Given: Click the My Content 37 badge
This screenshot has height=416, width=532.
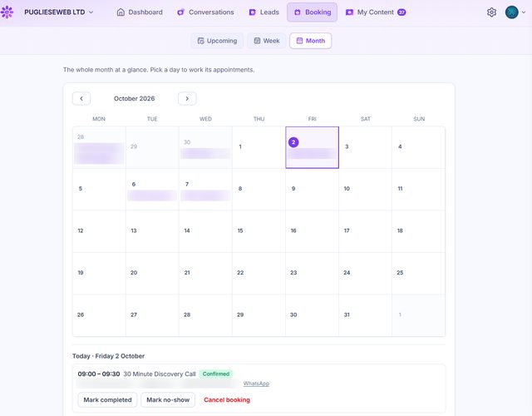Looking at the screenshot, I should pyautogui.click(x=401, y=12).
